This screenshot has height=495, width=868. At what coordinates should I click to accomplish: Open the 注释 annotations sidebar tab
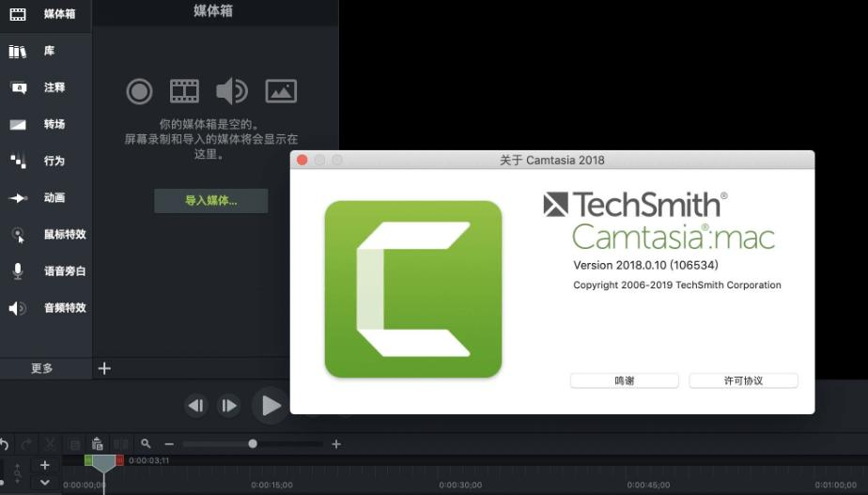[45, 87]
